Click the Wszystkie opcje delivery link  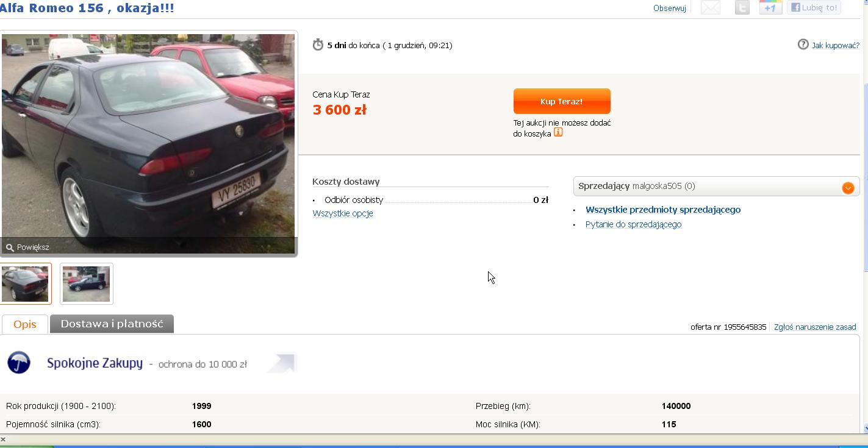tap(343, 213)
